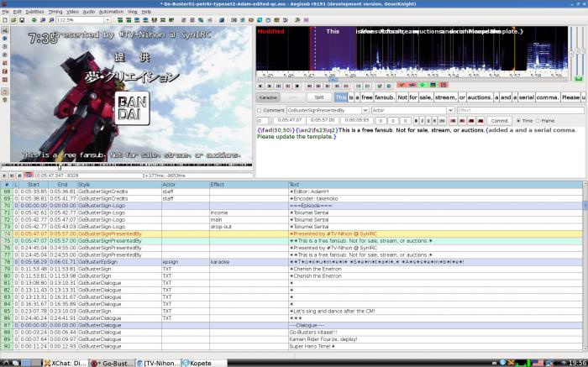Select the fourth video tool in left sidebar
Screen dimensions: 588x367
click(5, 55)
